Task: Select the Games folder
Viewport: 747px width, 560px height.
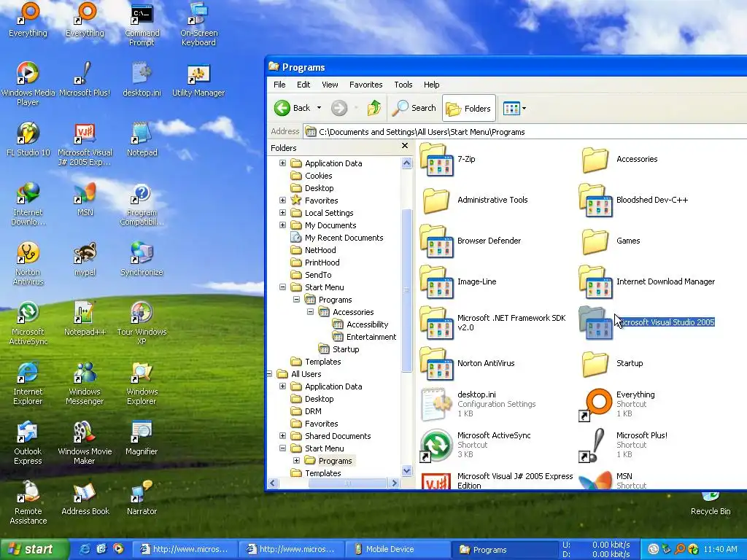Action: pyautogui.click(x=610, y=241)
